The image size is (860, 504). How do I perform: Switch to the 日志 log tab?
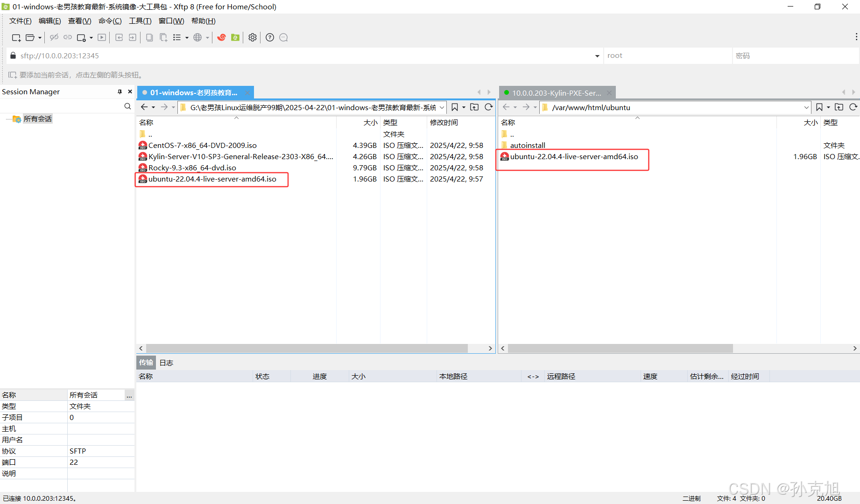[166, 363]
